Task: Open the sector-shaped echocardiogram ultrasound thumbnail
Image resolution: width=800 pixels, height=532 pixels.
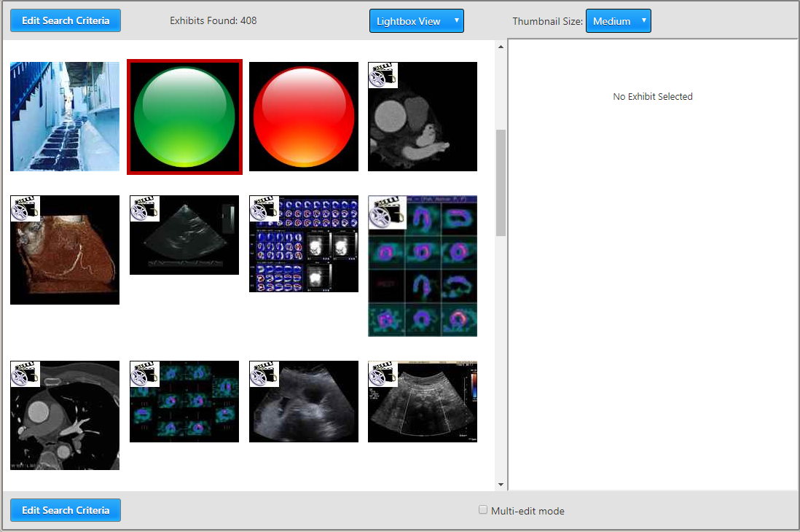Action: (184, 240)
